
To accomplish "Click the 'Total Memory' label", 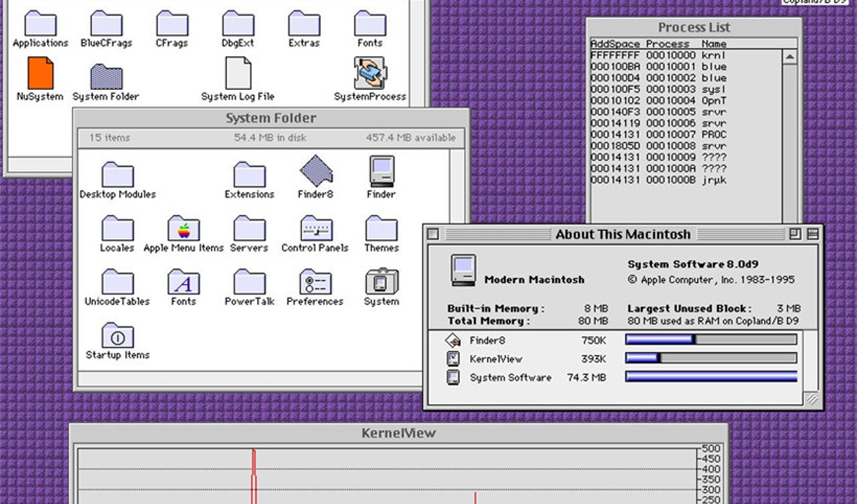I will click(488, 321).
